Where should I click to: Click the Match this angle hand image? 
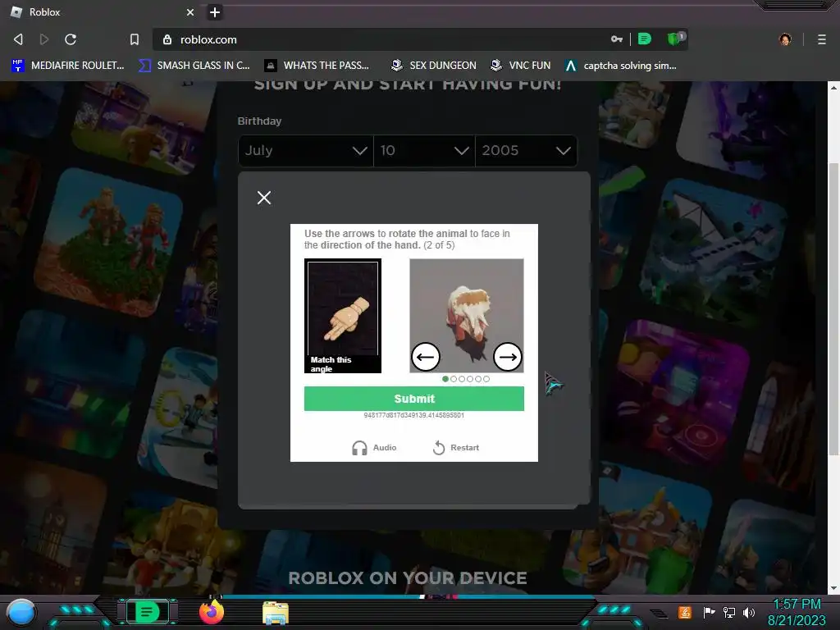343,316
